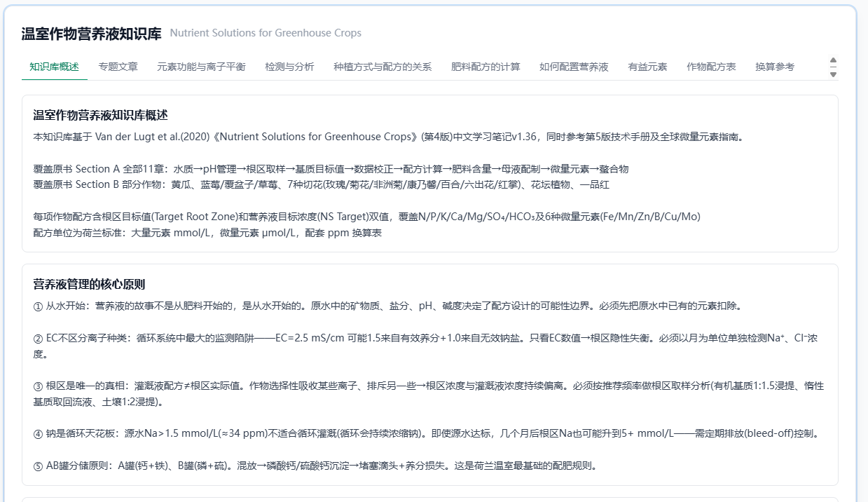The height and width of the screenshot is (502, 868).
Task: Click the tab bar scroll-up arrow
Action: click(833, 60)
